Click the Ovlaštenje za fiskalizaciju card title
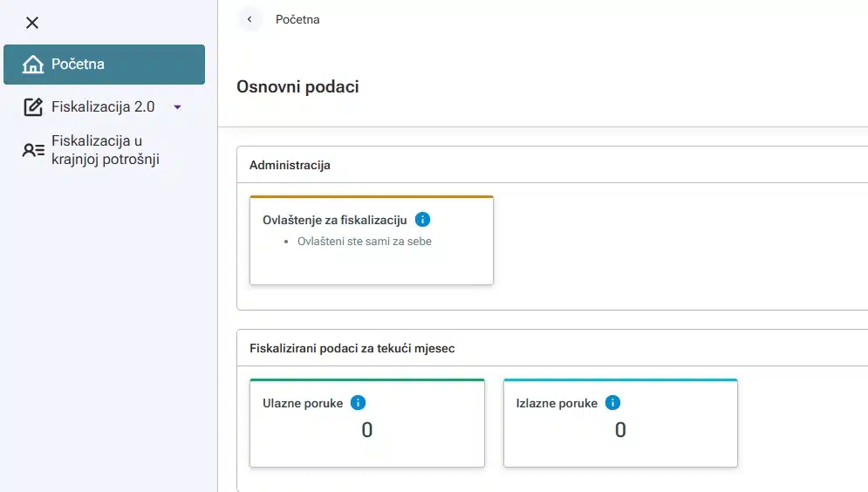Screen dimensions: 868x492 [x=335, y=220]
